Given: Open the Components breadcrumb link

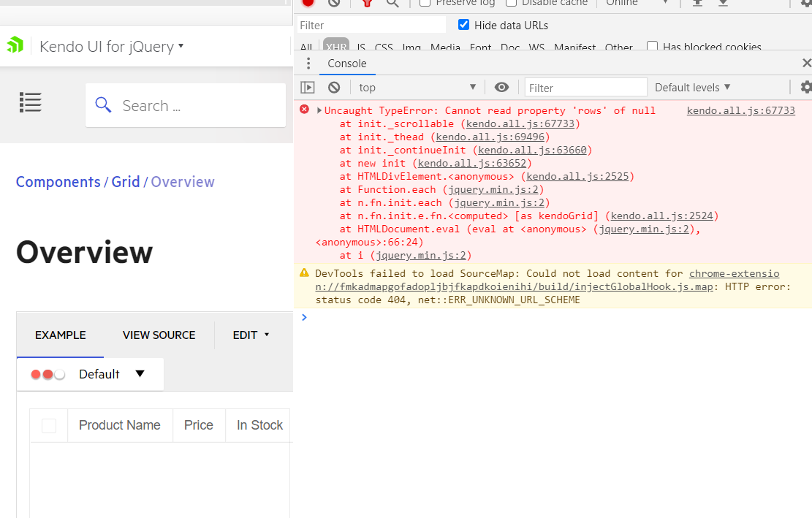Looking at the screenshot, I should click(58, 182).
